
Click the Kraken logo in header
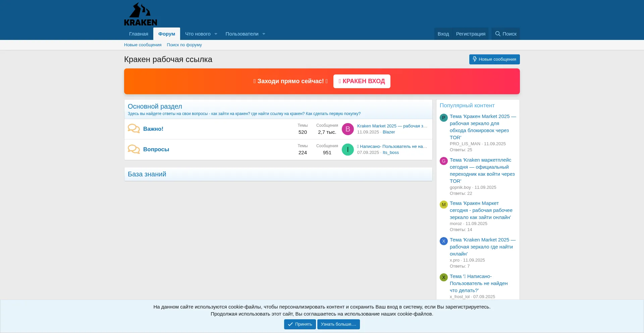[x=141, y=14]
